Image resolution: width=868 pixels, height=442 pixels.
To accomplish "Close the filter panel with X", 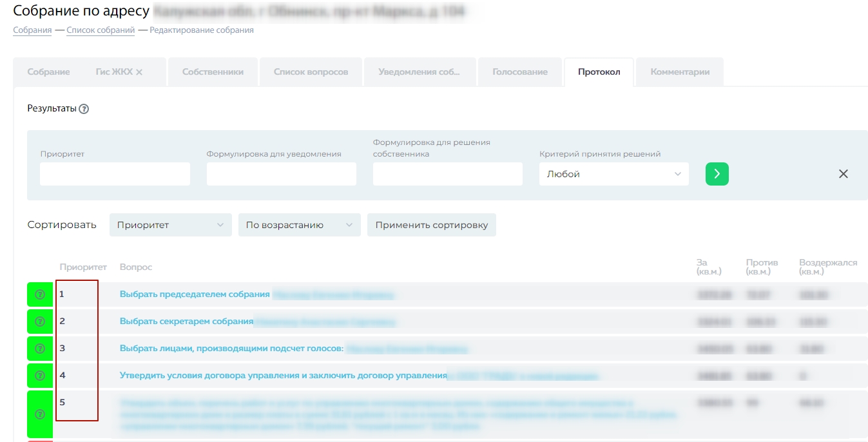I will pos(843,174).
